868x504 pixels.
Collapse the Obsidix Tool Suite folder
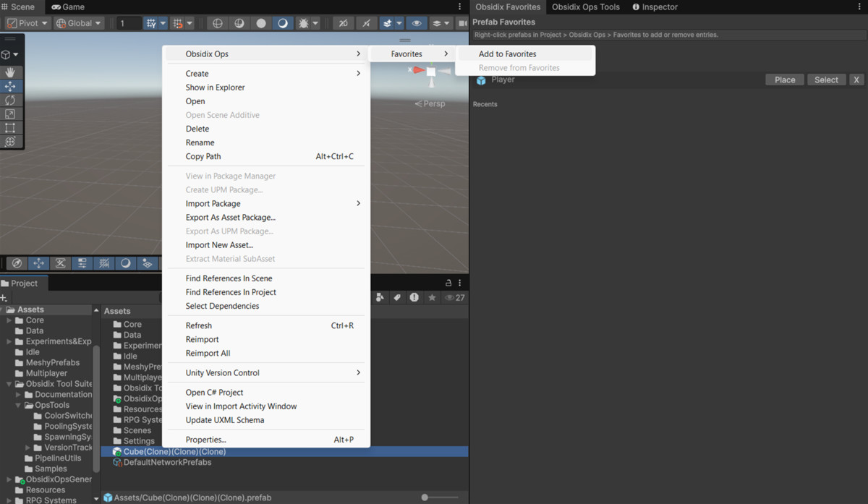[9, 384]
